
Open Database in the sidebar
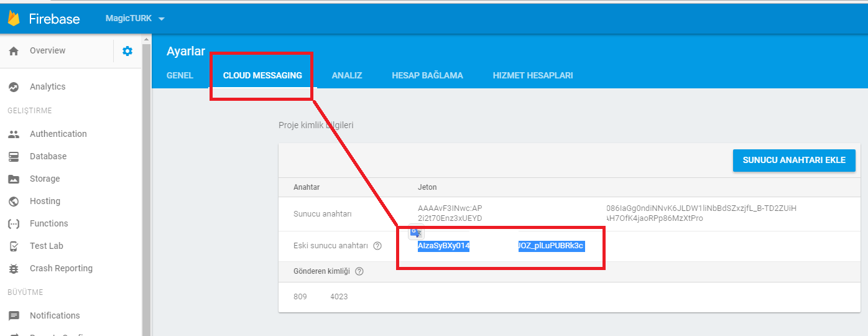click(x=48, y=156)
